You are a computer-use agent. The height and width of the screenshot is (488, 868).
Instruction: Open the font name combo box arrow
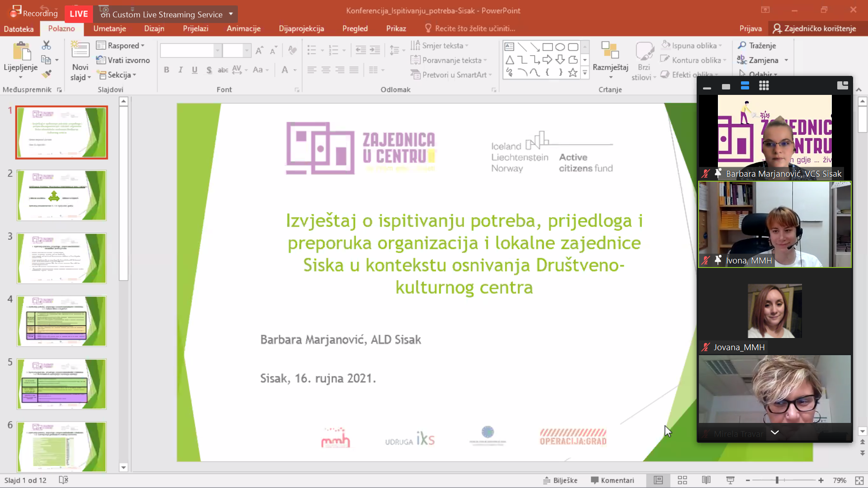pyautogui.click(x=217, y=50)
